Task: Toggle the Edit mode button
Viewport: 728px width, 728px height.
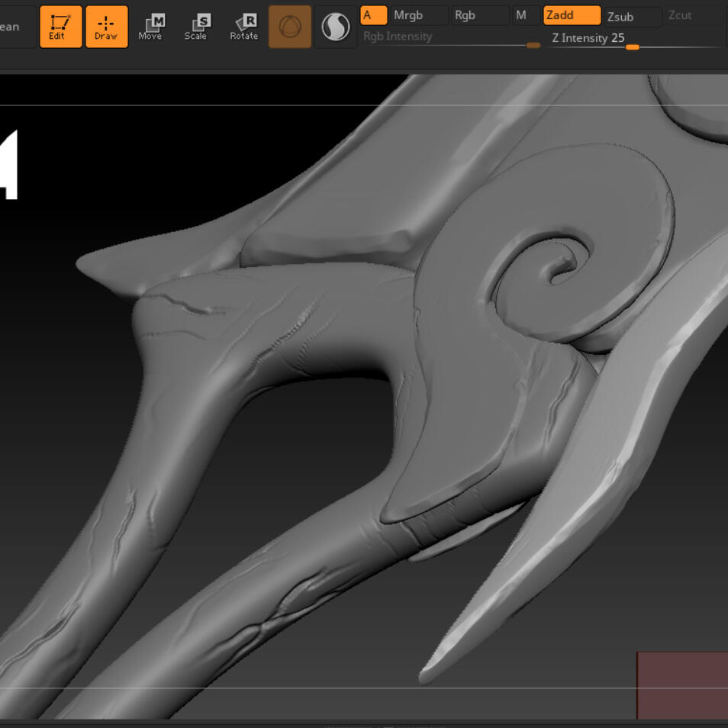Action: tap(60, 27)
